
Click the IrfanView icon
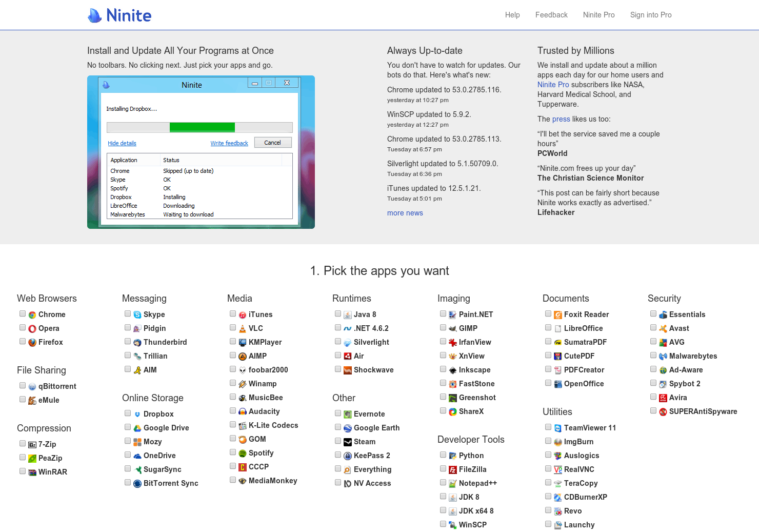click(453, 343)
